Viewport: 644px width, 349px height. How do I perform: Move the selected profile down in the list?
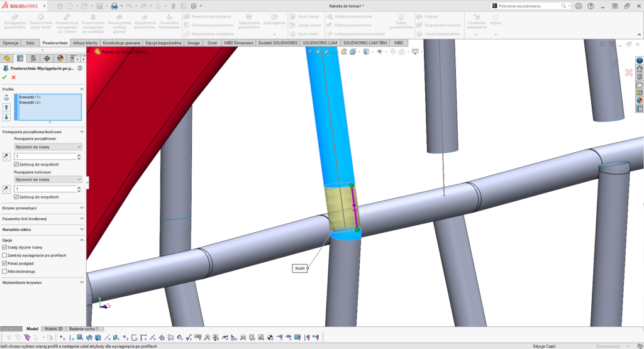coord(6,117)
